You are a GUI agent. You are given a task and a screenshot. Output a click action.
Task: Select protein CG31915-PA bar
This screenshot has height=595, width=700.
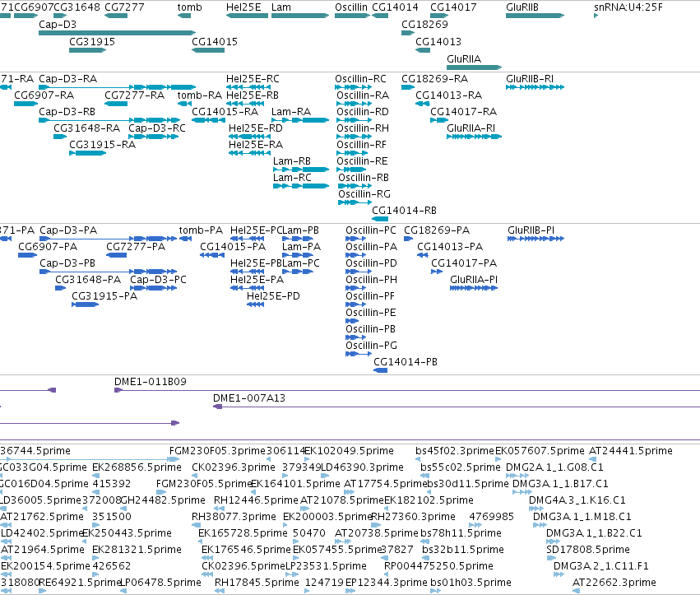(86, 304)
